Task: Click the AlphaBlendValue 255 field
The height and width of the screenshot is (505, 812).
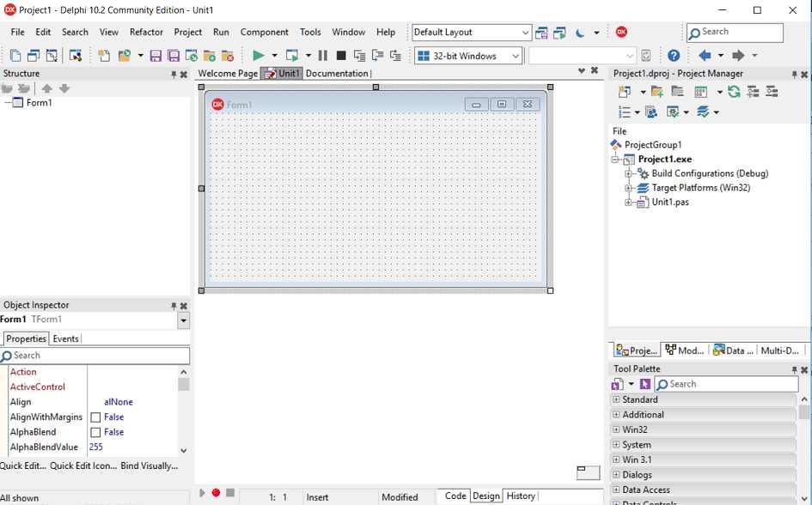Action: pos(132,447)
